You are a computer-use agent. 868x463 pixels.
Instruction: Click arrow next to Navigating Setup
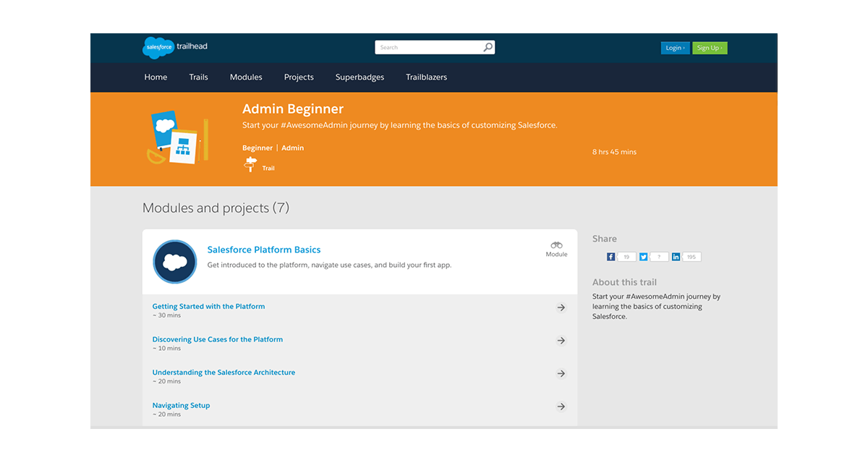click(561, 407)
